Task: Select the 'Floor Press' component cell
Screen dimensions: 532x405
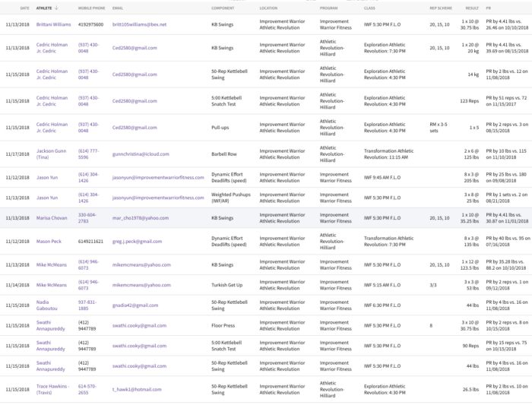Action: [x=223, y=326]
